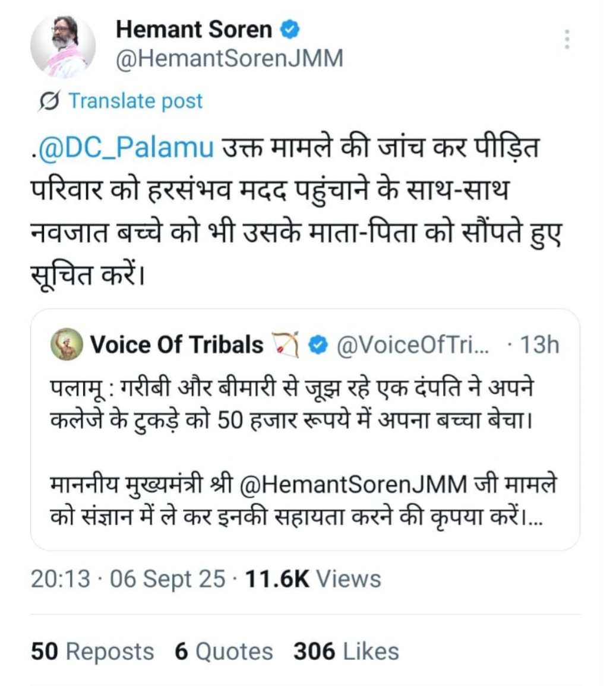
Task: Click the Voice Of Tribals avatar icon
Action: (66, 344)
